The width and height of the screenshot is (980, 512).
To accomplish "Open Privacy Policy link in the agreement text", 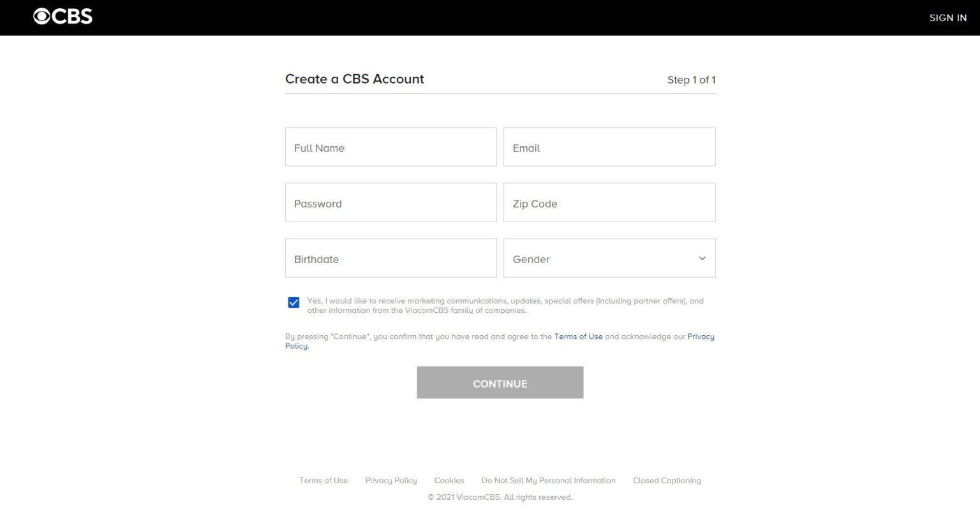I will click(x=701, y=336).
